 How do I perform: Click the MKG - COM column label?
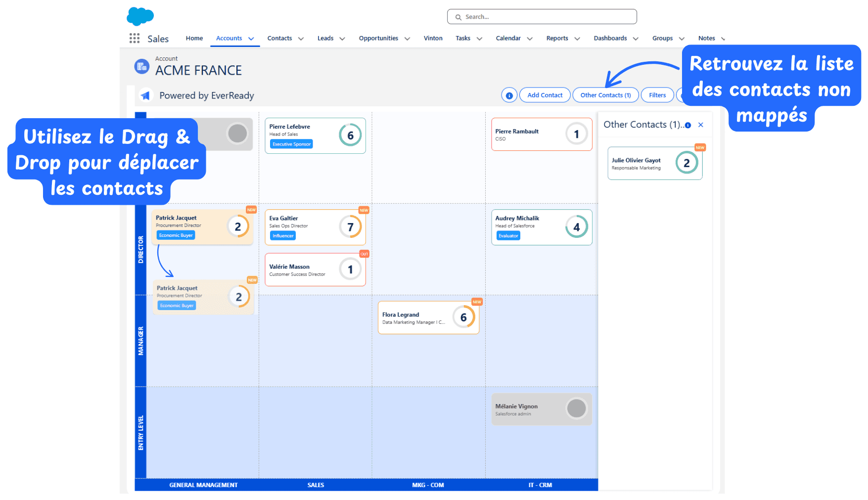click(428, 485)
